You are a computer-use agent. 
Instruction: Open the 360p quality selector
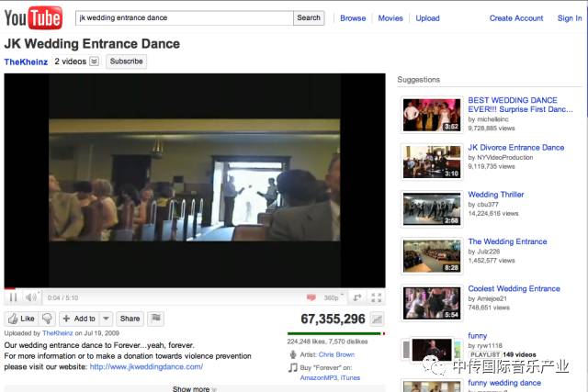click(x=333, y=297)
